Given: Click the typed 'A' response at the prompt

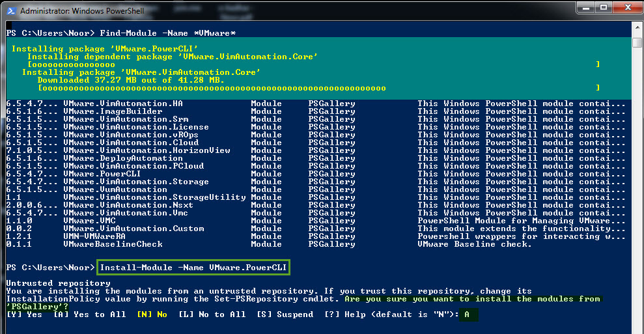Looking at the screenshot, I should coord(467,314).
